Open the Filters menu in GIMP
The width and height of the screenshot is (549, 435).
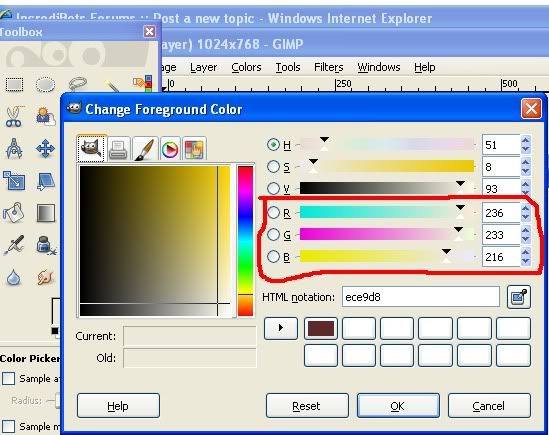(328, 67)
